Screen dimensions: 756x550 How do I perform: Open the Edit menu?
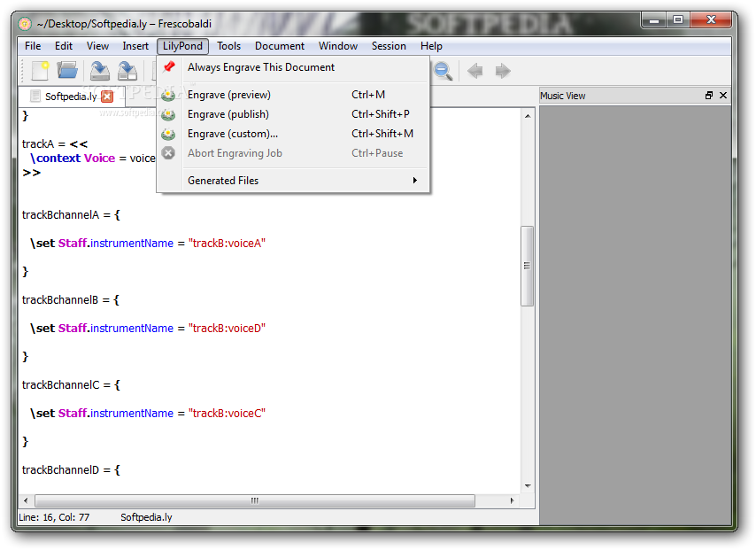pyautogui.click(x=64, y=46)
